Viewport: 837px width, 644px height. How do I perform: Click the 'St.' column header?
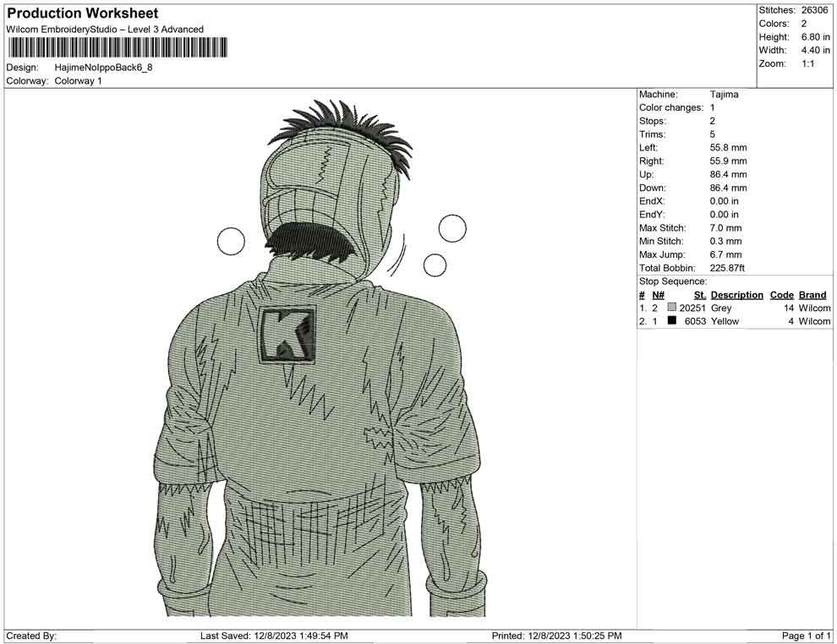[x=700, y=295]
